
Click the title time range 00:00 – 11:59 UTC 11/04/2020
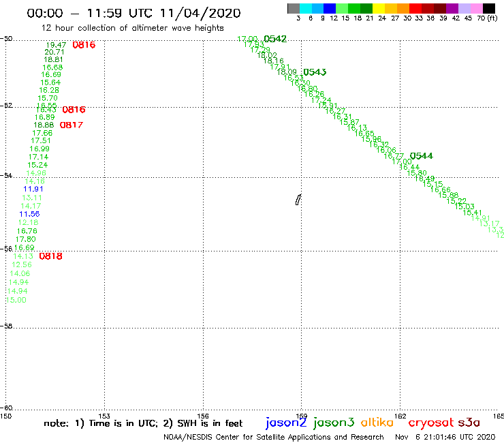click(133, 13)
